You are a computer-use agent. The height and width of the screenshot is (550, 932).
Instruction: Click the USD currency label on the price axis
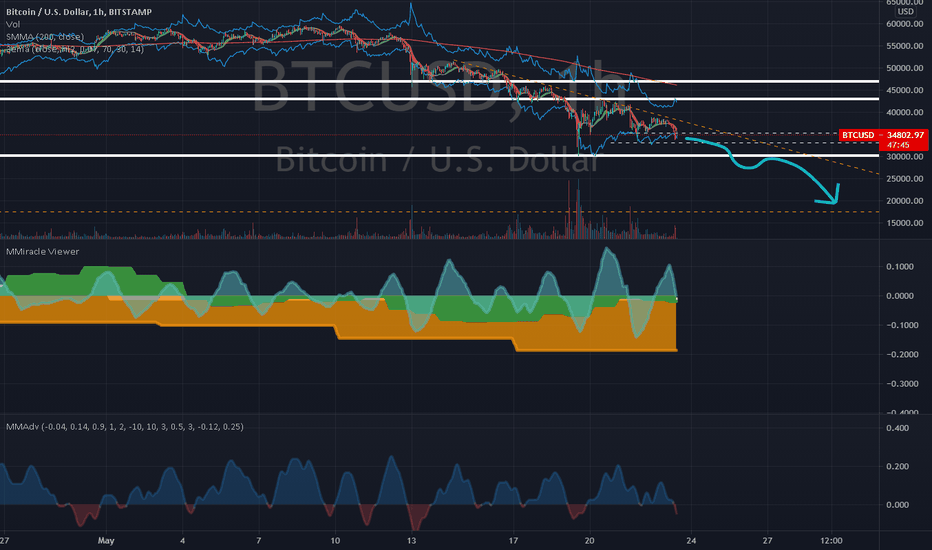click(x=905, y=12)
